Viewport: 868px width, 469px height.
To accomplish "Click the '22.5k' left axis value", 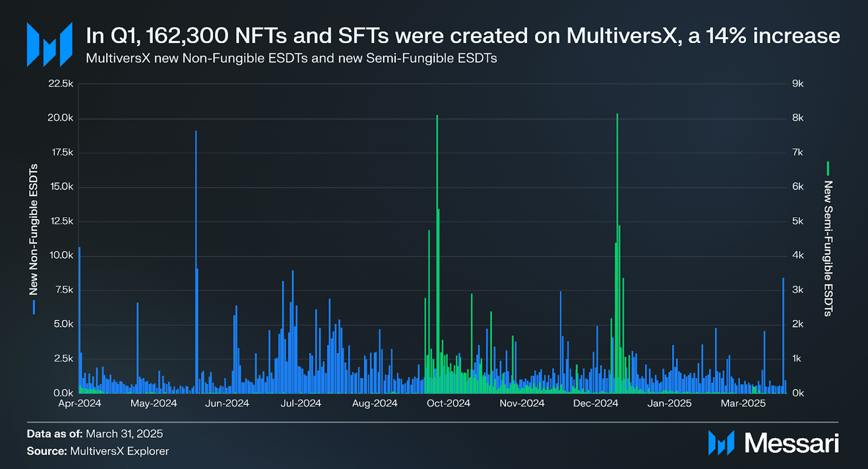I will (x=61, y=84).
